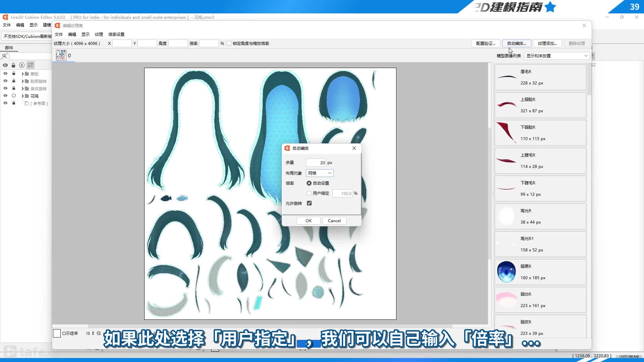
Task: Switch to the 部件 tab
Action: pyautogui.click(x=9, y=48)
